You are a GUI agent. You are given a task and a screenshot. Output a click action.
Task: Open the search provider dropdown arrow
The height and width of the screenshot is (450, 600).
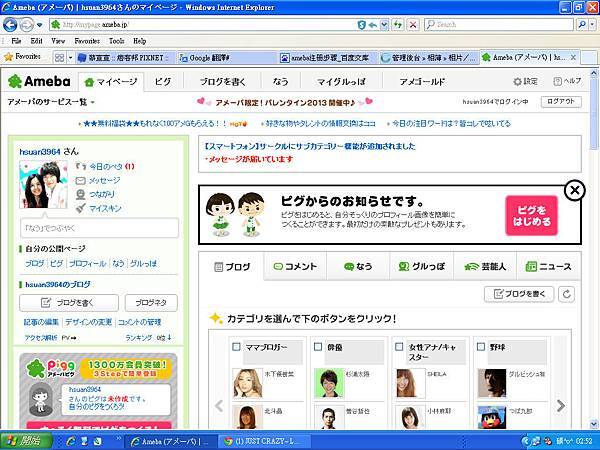pyautogui.click(x=592, y=24)
